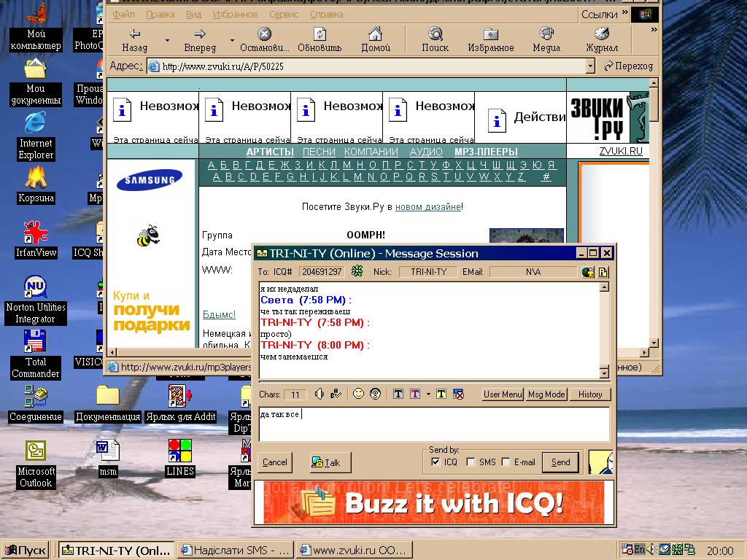Screen dimensions: 747x560
Task: Open Мой компьютер desktop icon
Action: click(x=36, y=28)
